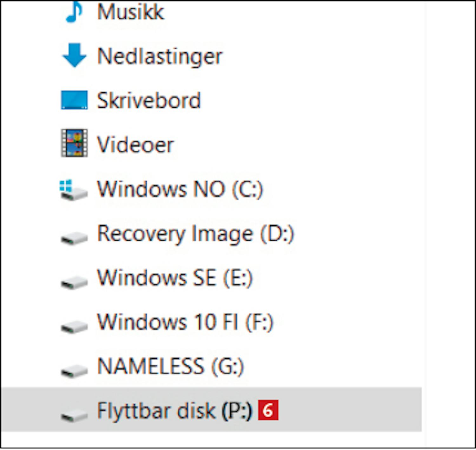
Task: Select the Flyttbar disk (P:) removable drive
Action: click(174, 411)
